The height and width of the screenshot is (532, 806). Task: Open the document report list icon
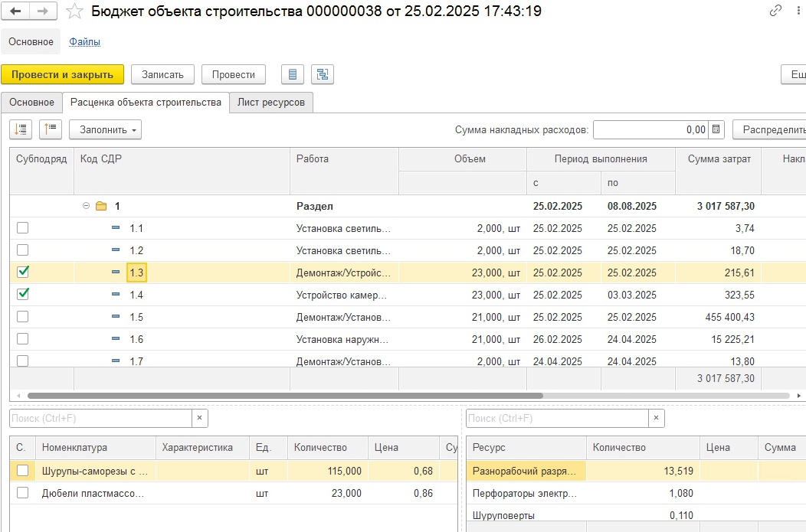(x=293, y=74)
